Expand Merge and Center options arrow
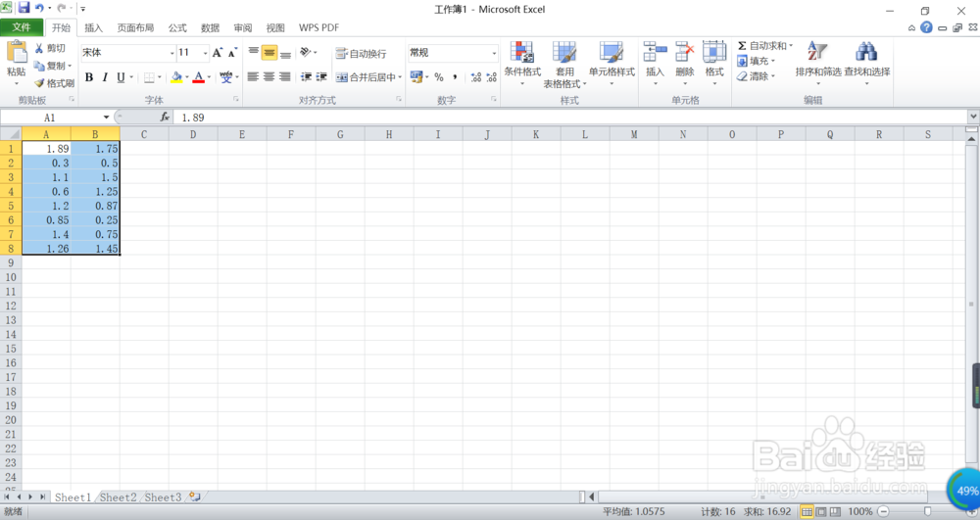This screenshot has width=980, height=520. (x=400, y=77)
